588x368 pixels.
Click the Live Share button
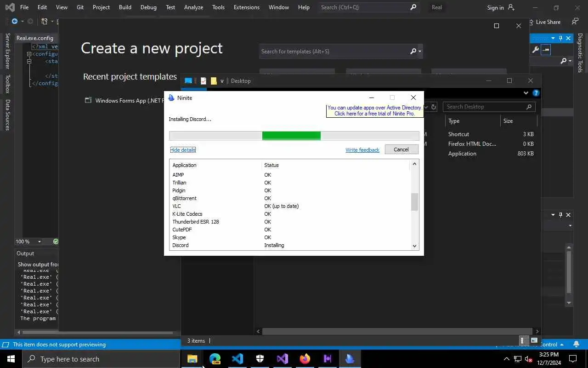pyautogui.click(x=544, y=22)
